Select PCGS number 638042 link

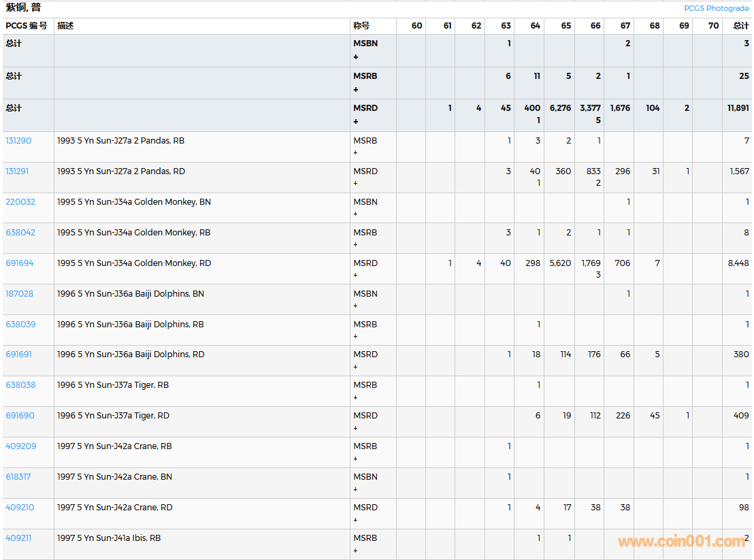tap(20, 233)
